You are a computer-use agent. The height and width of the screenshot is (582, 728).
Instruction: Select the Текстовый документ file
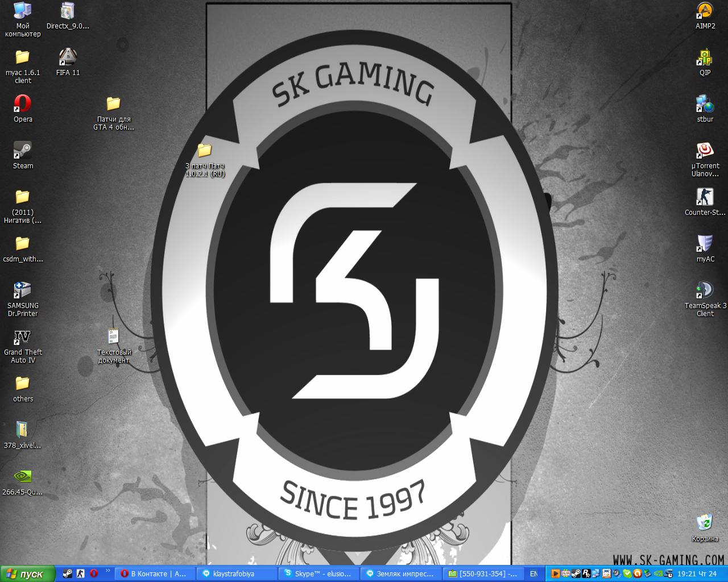click(x=113, y=338)
